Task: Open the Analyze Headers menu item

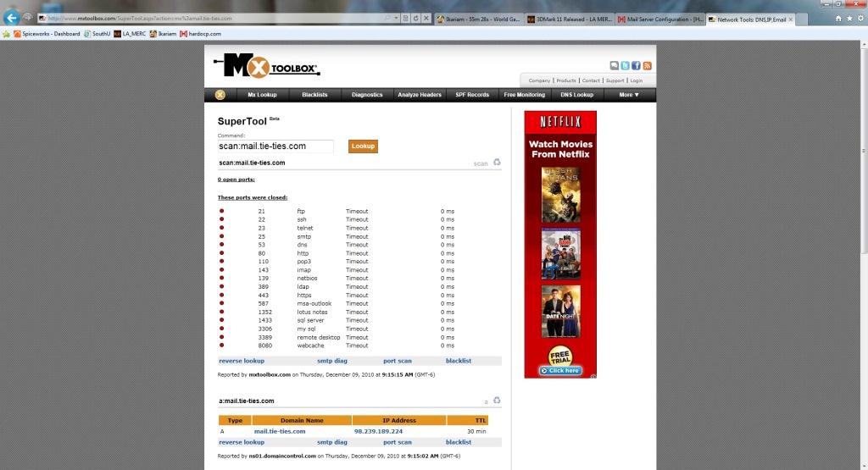Action: pos(419,95)
